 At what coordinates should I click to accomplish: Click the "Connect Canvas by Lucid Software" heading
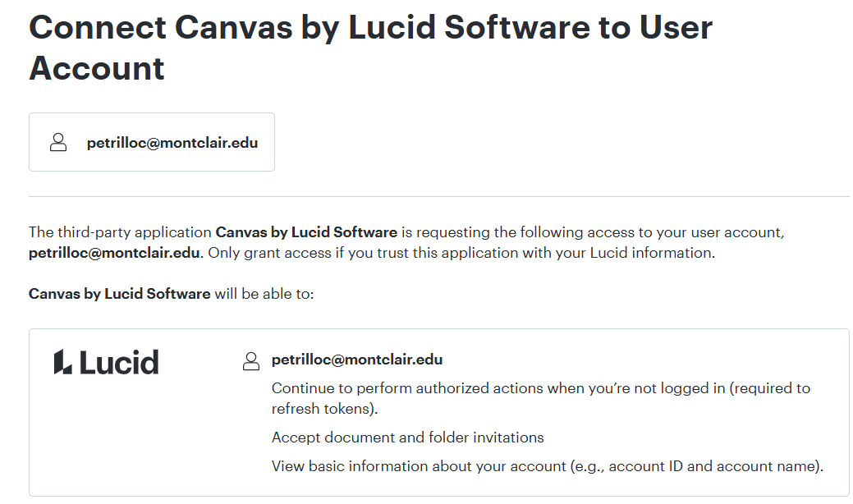(370, 28)
